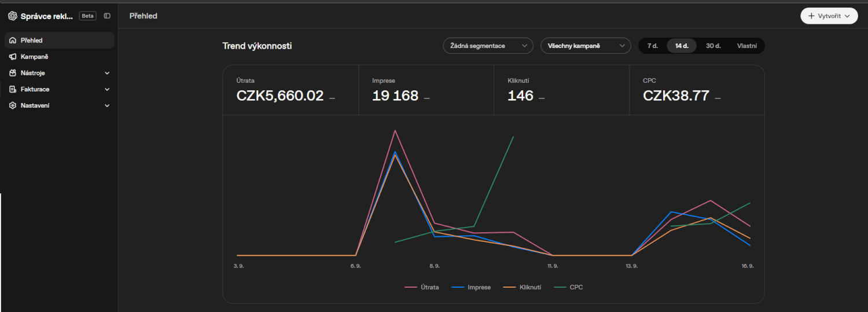Switch the range to 30 d.
Screen dimensions: 868x312
coord(713,46)
